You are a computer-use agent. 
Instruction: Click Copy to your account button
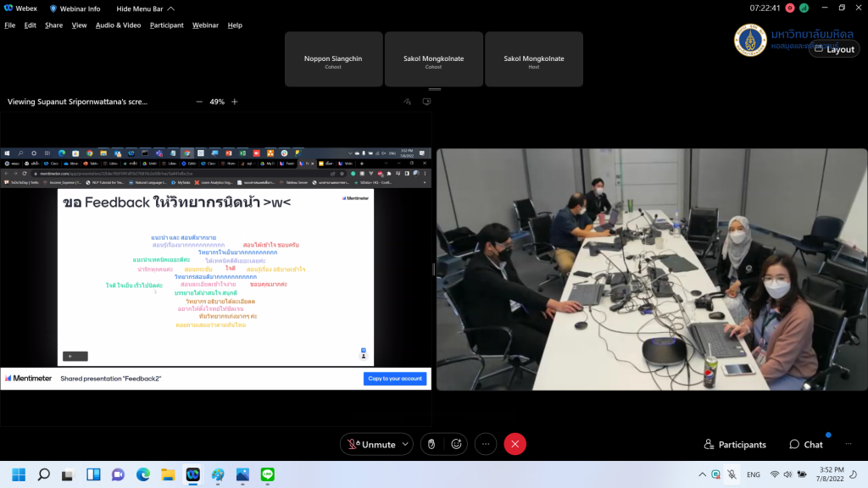394,379
